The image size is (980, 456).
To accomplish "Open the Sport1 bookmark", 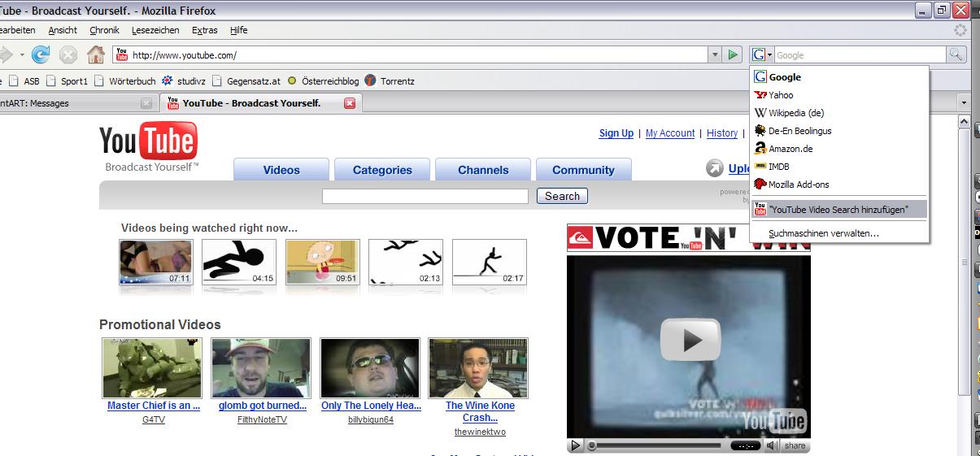I will [68, 81].
